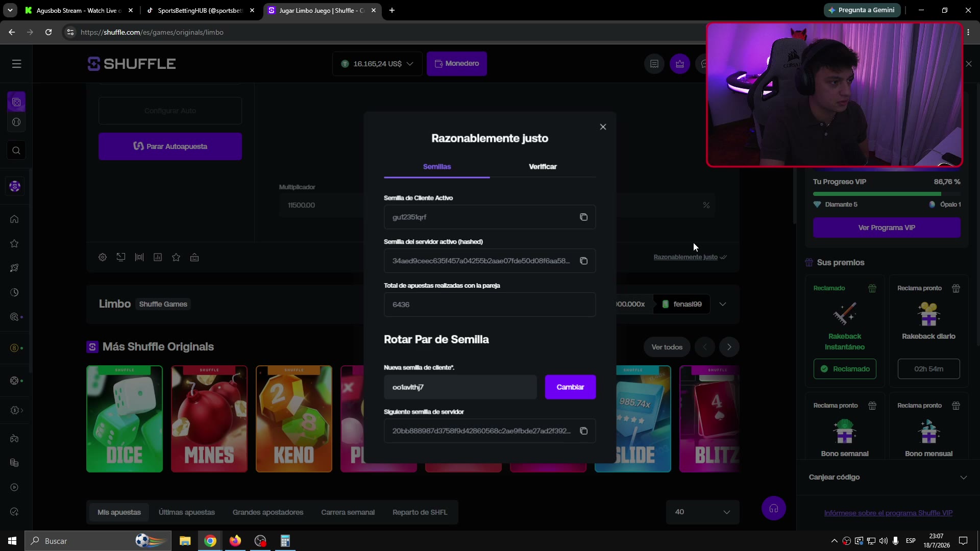Viewport: 980px width, 551px height.
Task: Switch to the Verificar tab
Action: click(543, 167)
